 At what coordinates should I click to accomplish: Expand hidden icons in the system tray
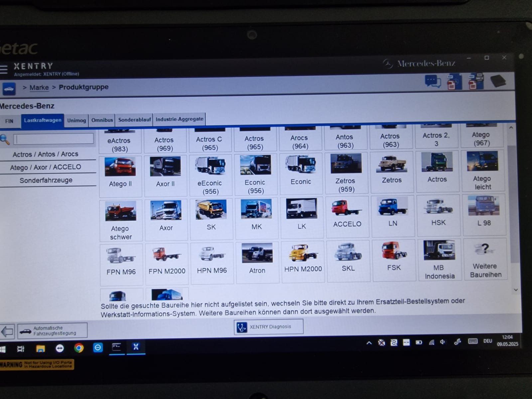[x=369, y=342]
